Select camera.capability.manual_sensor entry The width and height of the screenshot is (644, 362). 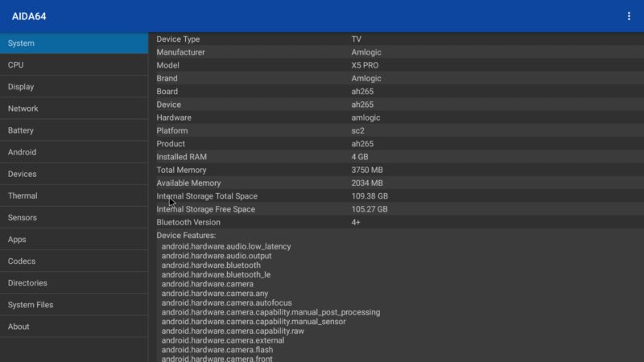coord(254,321)
